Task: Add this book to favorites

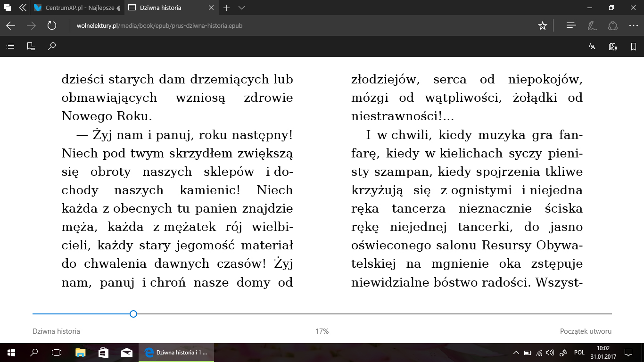Action: [x=543, y=26]
